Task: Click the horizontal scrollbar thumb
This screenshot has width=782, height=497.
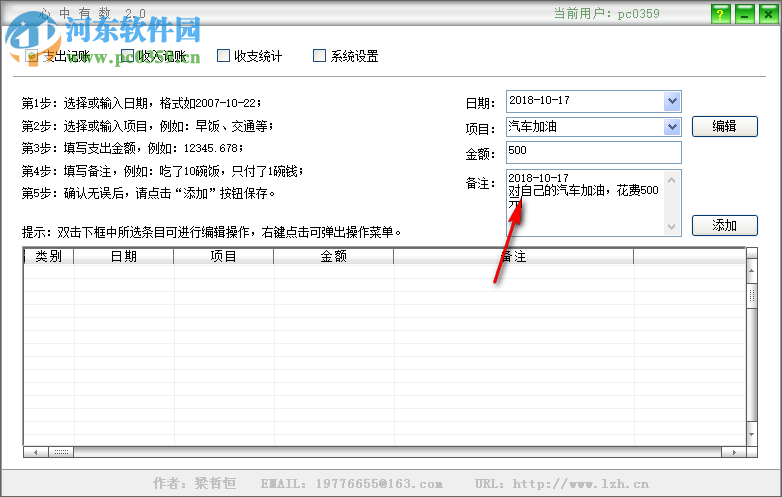Action: coord(61,452)
